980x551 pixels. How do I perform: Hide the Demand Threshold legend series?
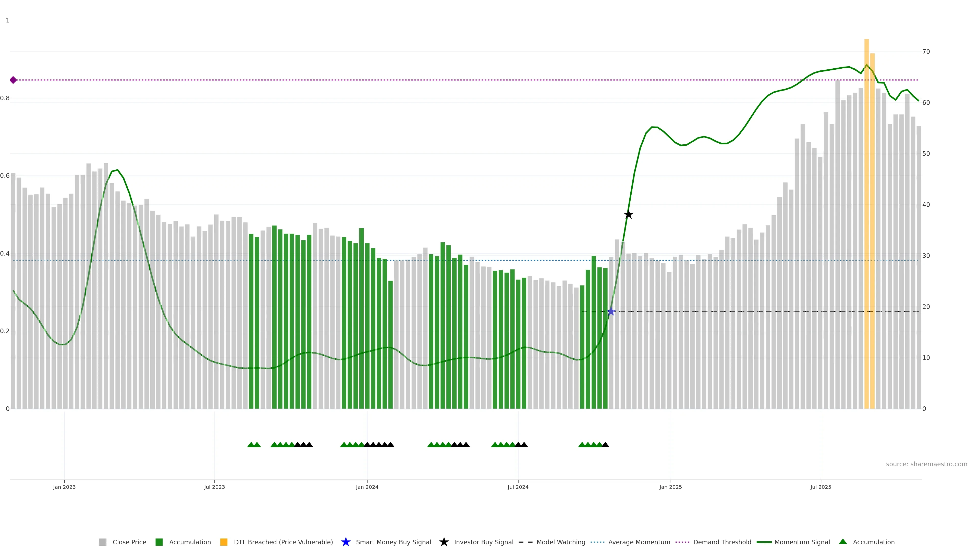722,542
